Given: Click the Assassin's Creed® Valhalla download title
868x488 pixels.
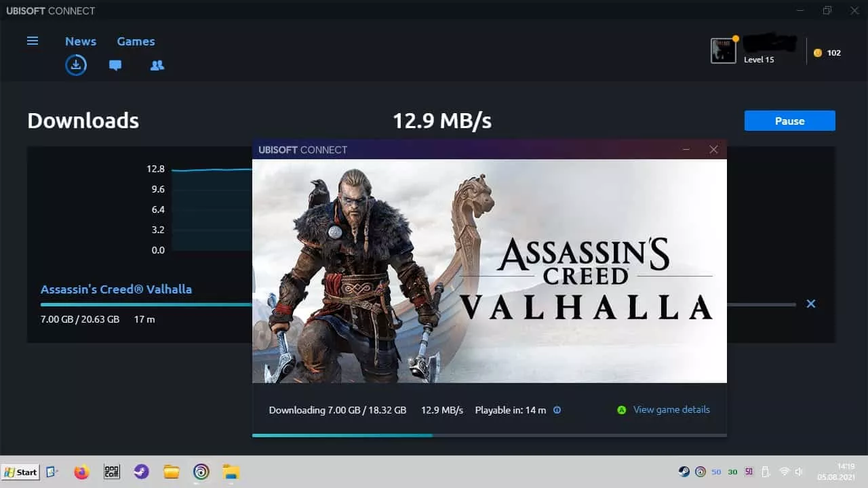Looking at the screenshot, I should 116,289.
